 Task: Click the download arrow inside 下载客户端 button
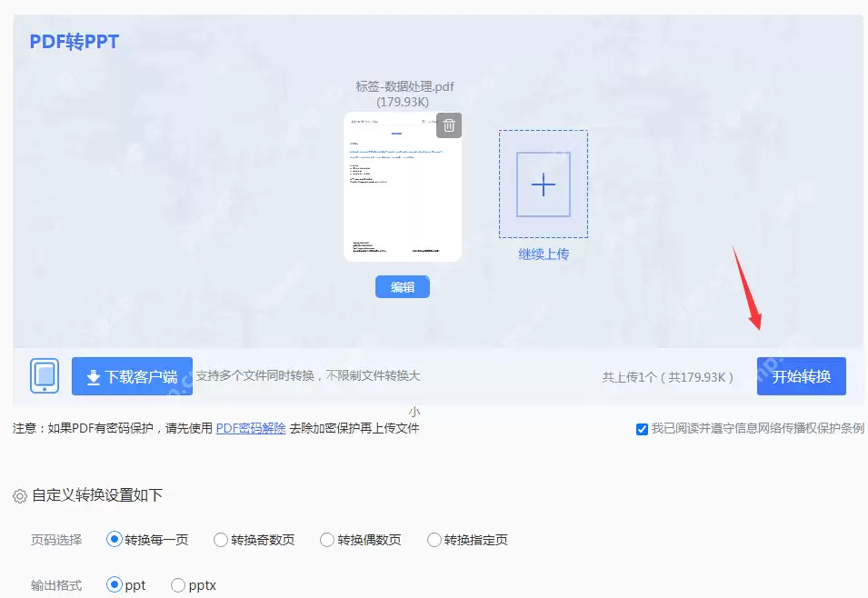[93, 375]
